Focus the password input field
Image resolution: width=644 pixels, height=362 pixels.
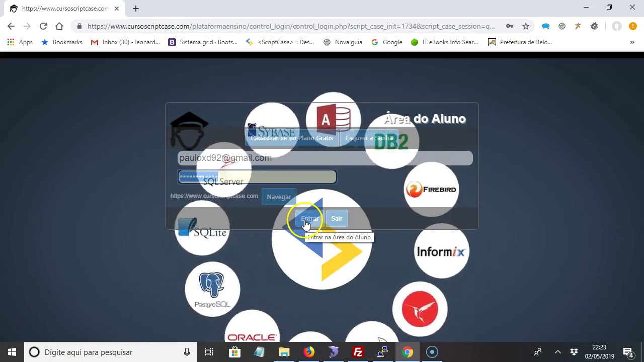[257, 177]
